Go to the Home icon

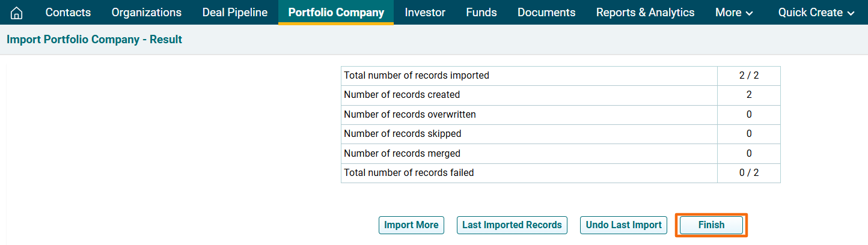point(17,13)
